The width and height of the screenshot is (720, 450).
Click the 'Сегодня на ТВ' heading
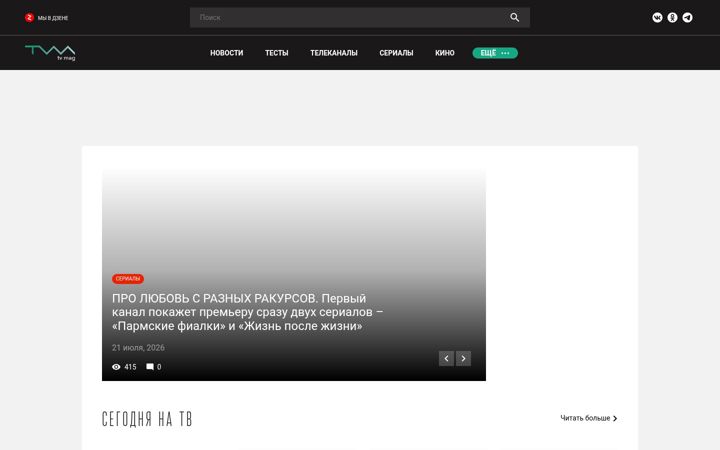pyautogui.click(x=147, y=419)
